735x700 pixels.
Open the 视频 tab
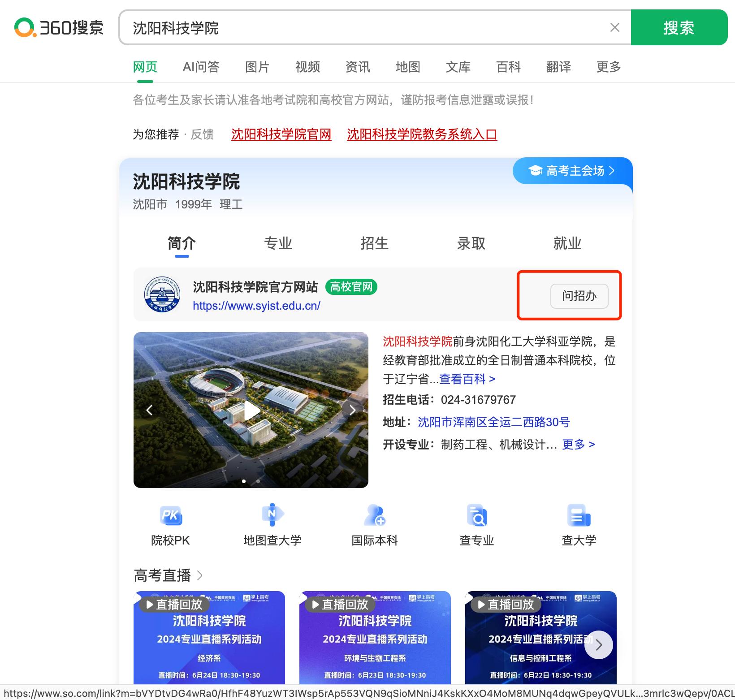[x=307, y=67]
